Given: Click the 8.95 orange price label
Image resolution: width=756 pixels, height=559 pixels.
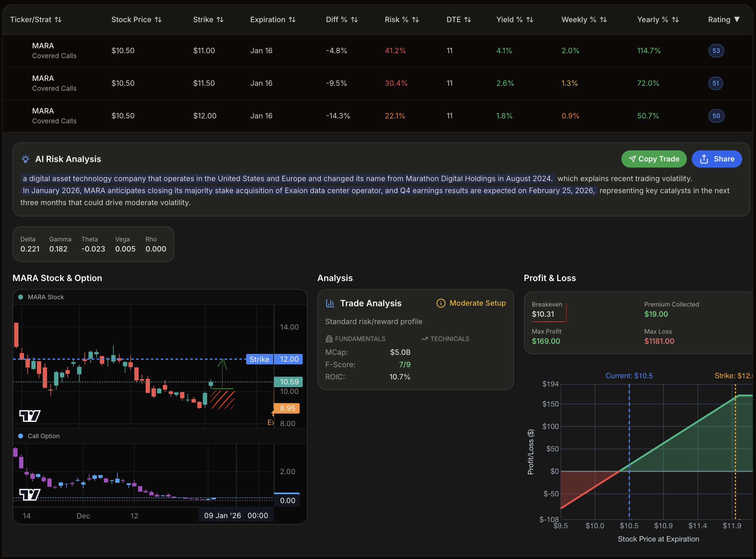Looking at the screenshot, I should (x=287, y=408).
